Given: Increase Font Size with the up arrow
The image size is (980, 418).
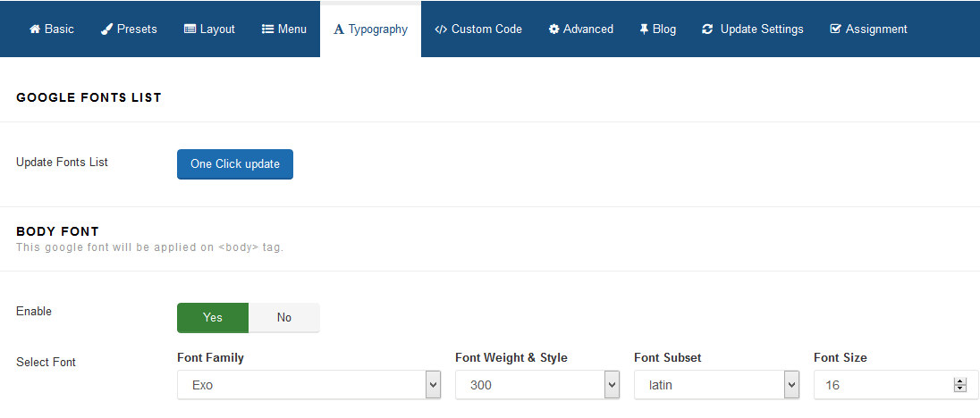Looking at the screenshot, I should point(960,381).
